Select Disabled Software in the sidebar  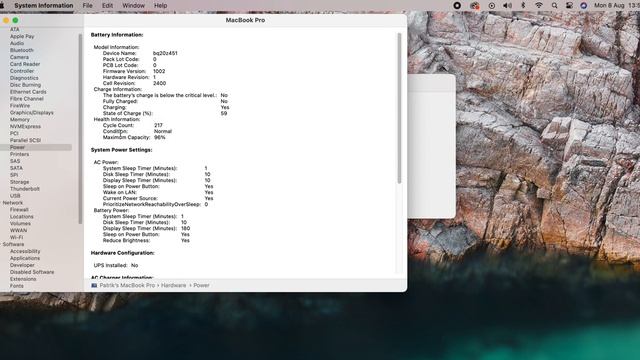click(32, 272)
